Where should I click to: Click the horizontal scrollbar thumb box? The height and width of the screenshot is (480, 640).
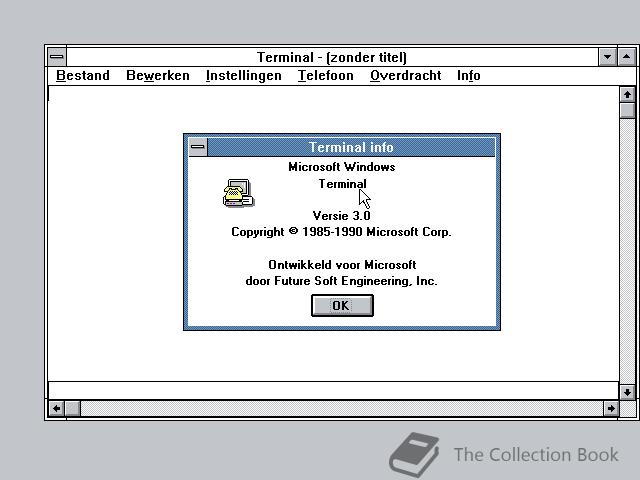coord(73,409)
